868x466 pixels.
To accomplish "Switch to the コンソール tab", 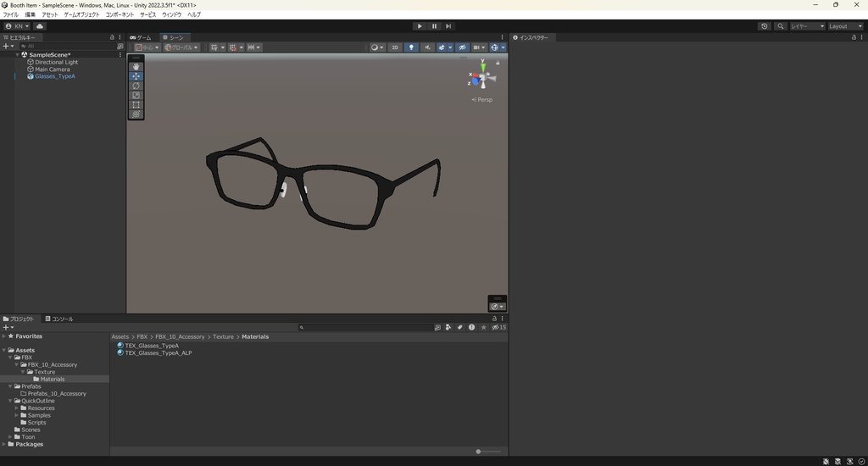I will [x=59, y=319].
